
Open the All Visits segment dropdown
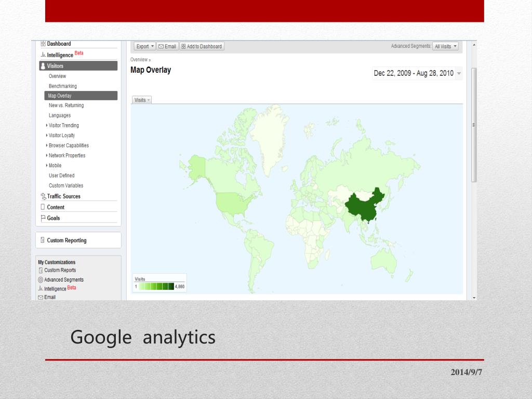pos(445,46)
